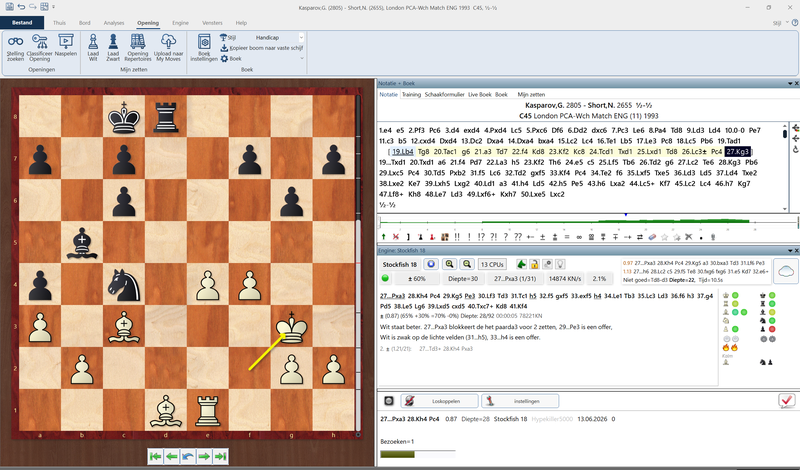Collapse the Engine Stockfish 18 panel arrow
Screen dimensions: 800x470
point(790,251)
